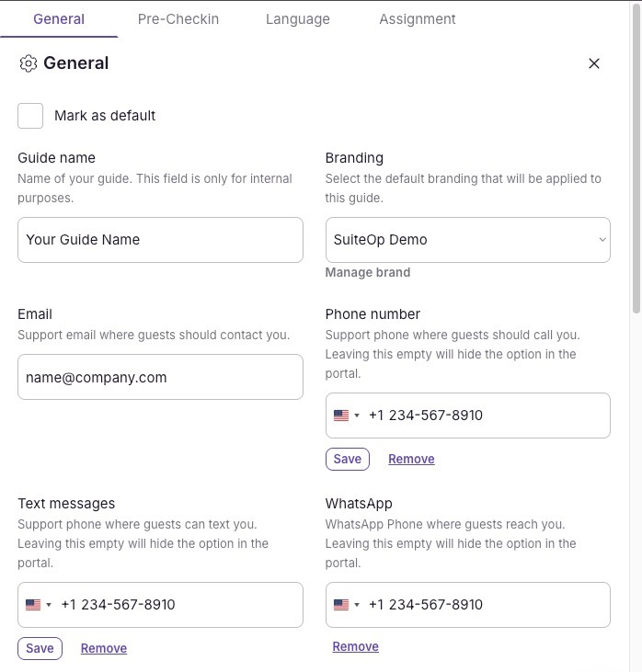Click the US flag in Phone number field

pyautogui.click(x=341, y=416)
